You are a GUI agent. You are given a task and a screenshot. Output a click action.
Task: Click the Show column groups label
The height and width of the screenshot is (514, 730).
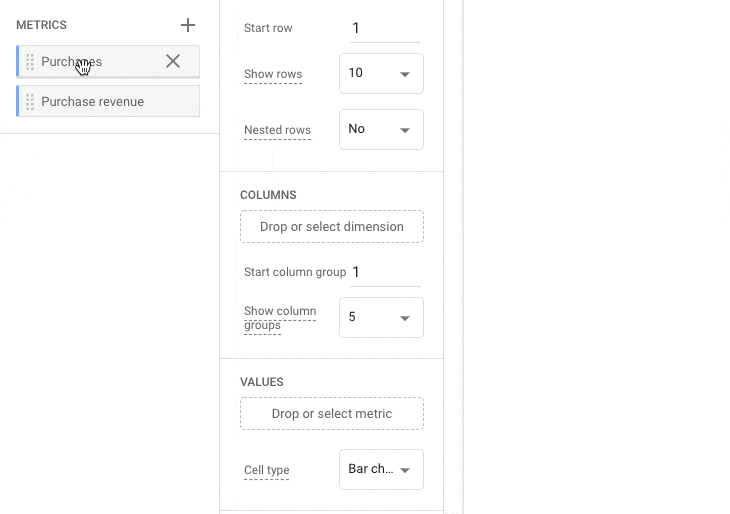click(279, 318)
